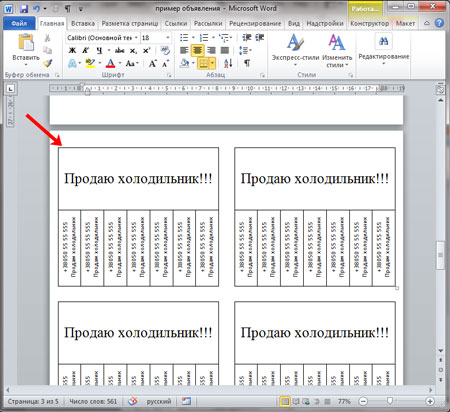Click the Save icon in quick access toolbar
This screenshot has height=412, width=450.
tap(23, 8)
